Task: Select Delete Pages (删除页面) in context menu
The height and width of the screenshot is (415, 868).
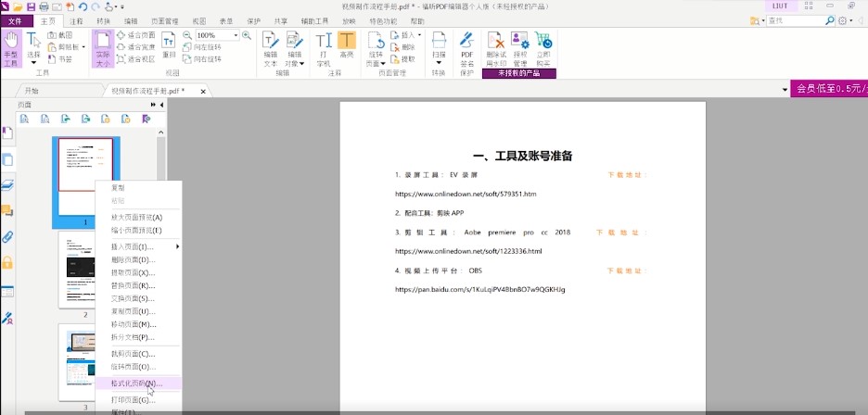Action: click(x=138, y=259)
